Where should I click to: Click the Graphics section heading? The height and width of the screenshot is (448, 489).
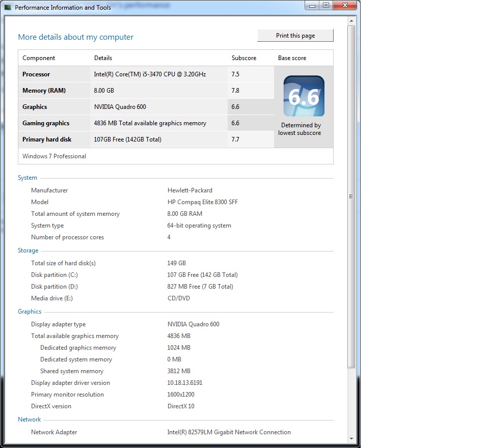pos(30,312)
